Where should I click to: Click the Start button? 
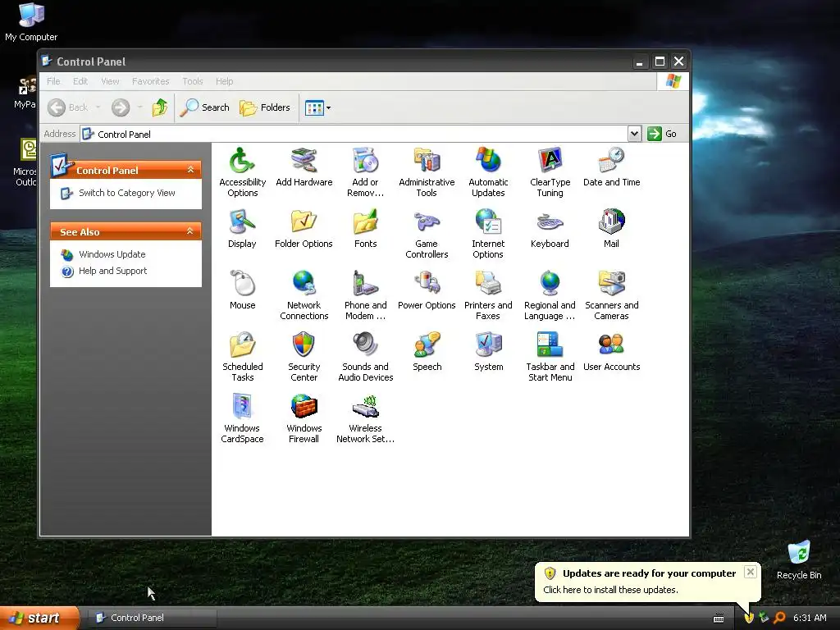pyautogui.click(x=39, y=618)
